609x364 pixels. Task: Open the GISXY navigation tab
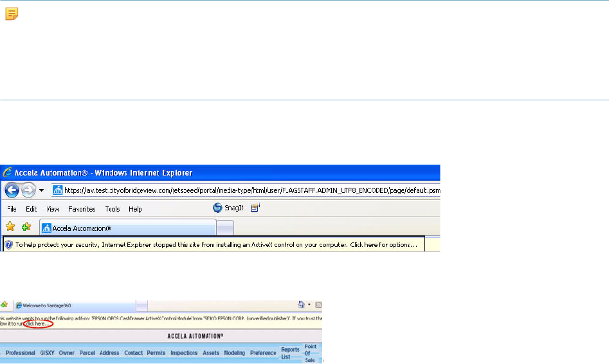click(x=47, y=352)
